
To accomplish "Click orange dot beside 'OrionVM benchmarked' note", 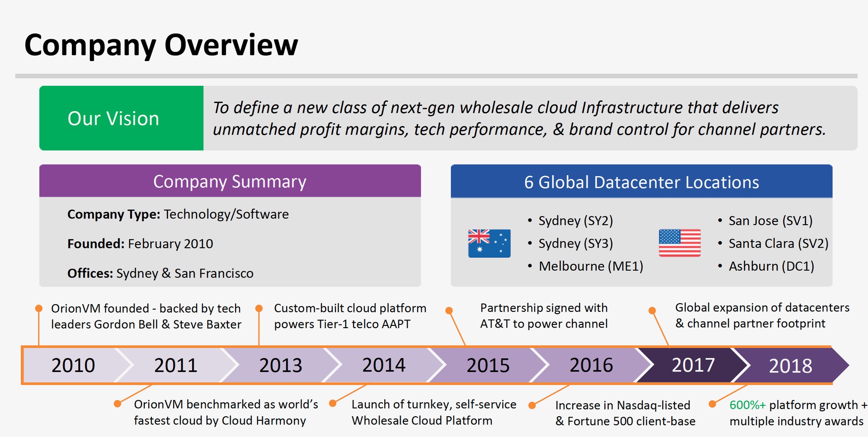I will [x=118, y=404].
